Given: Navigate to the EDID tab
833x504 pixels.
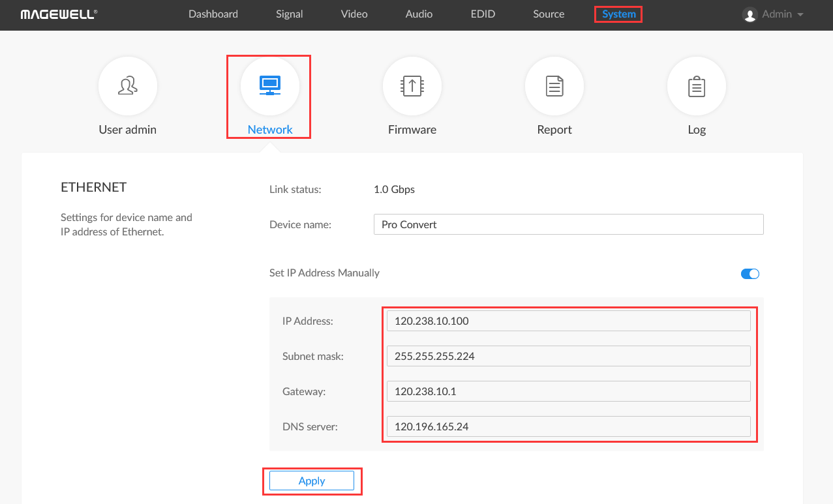Looking at the screenshot, I should click(x=483, y=14).
